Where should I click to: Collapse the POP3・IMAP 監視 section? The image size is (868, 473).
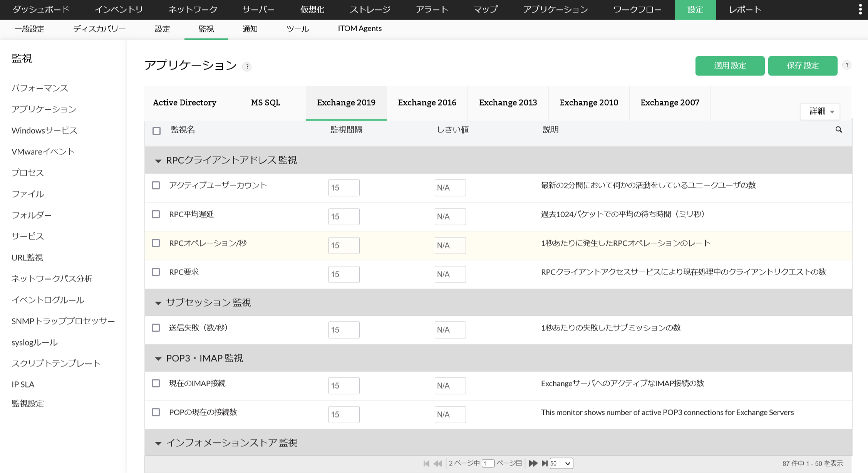(158, 359)
